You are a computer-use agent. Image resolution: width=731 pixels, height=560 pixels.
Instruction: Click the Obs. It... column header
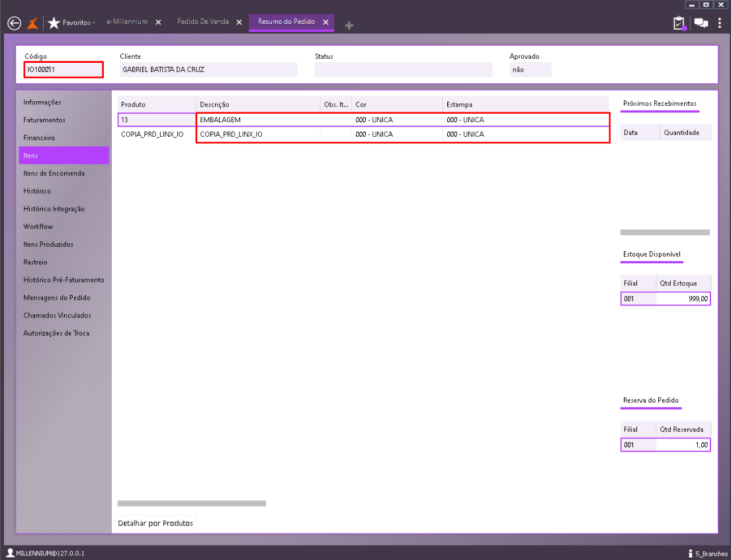[x=335, y=104]
